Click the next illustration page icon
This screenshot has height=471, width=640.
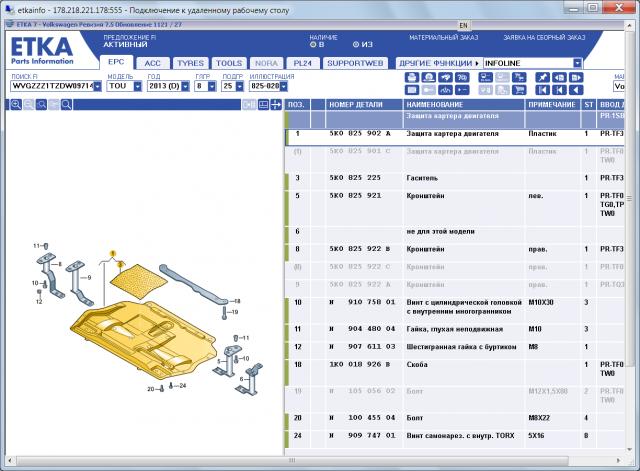click(x=576, y=77)
